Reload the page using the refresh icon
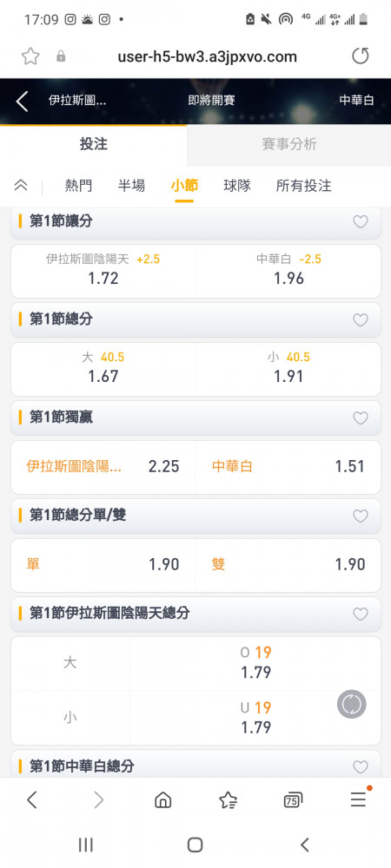The image size is (391, 868). point(360,56)
